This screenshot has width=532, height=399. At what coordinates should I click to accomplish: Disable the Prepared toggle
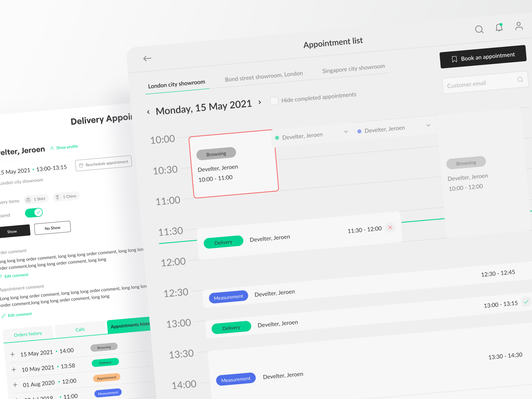pyautogui.click(x=34, y=213)
